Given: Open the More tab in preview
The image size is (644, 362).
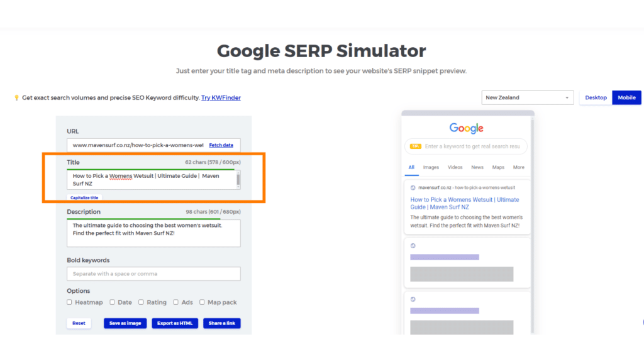Looking at the screenshot, I should point(518,167).
